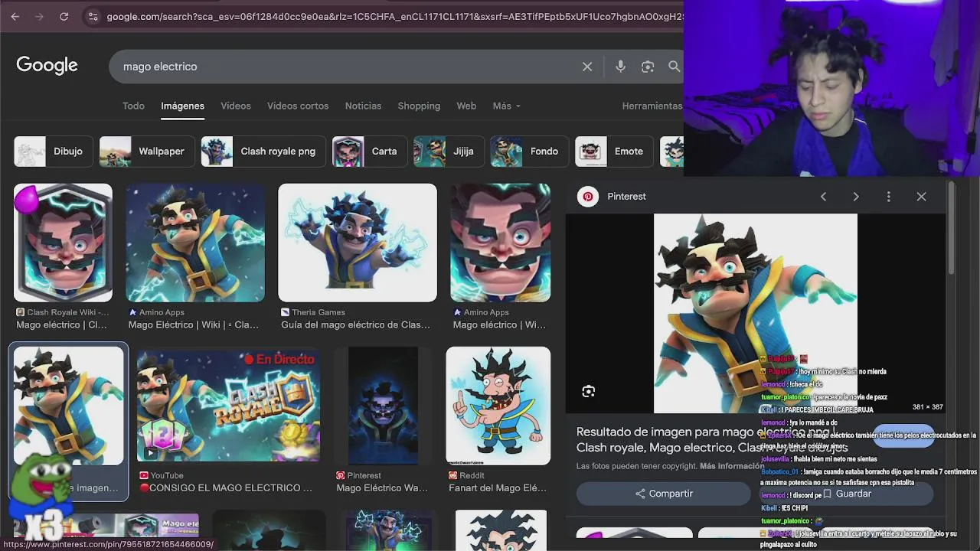Go back using browser back arrow
Screen dimensions: 980x551
pos(15,16)
